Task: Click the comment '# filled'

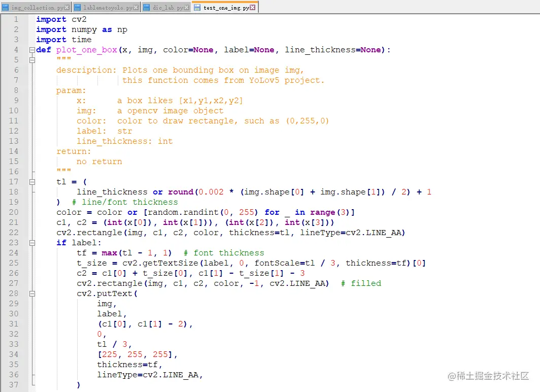Action: point(361,283)
